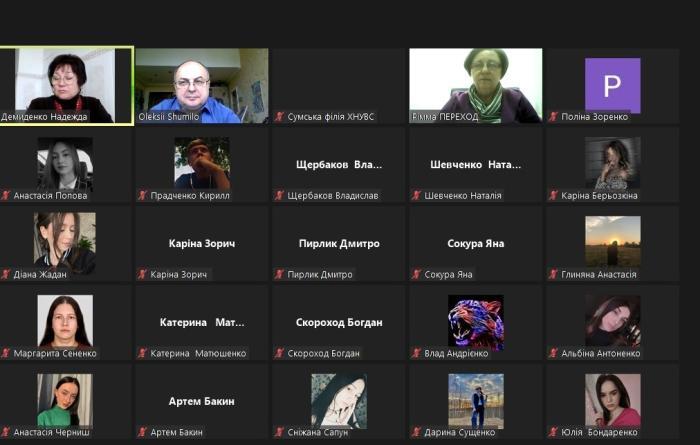Click muted mic icon for Юлія Бондаренко

coord(553,432)
